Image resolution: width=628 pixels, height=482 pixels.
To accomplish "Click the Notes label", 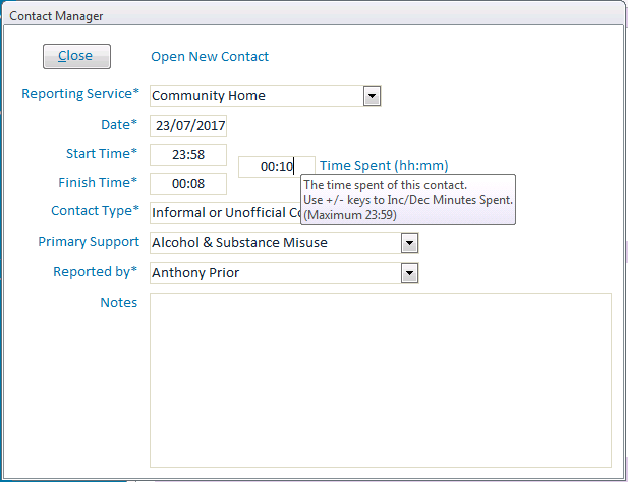I will (x=118, y=302).
